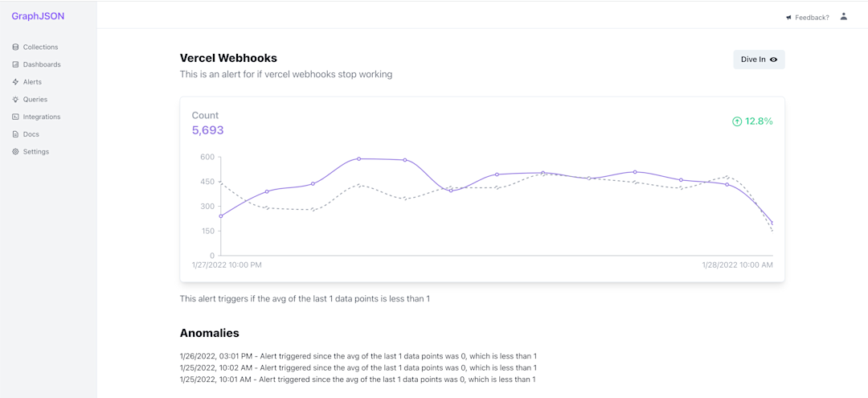Screen dimensions: 868x398
Task: Click the first purple data point on chart
Action: coord(221,216)
